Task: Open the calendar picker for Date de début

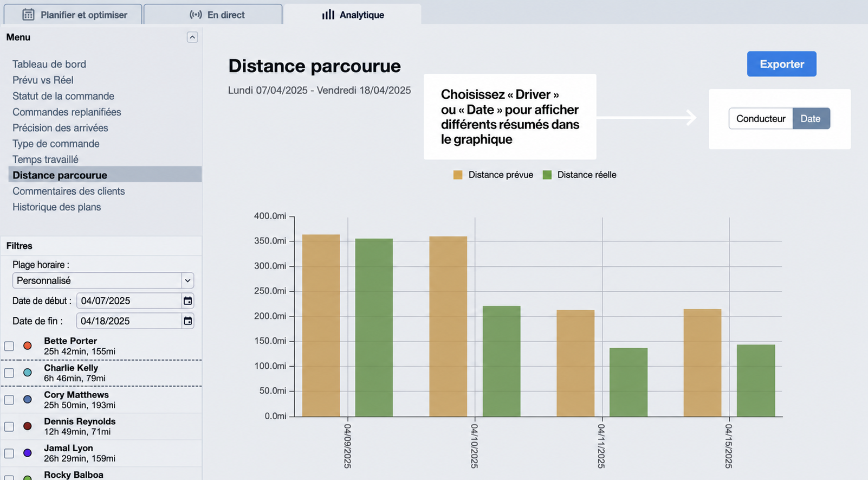Action: pyautogui.click(x=187, y=301)
